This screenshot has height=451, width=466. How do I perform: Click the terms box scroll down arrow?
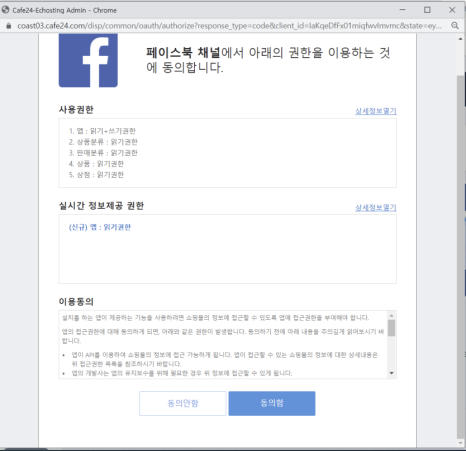click(392, 373)
